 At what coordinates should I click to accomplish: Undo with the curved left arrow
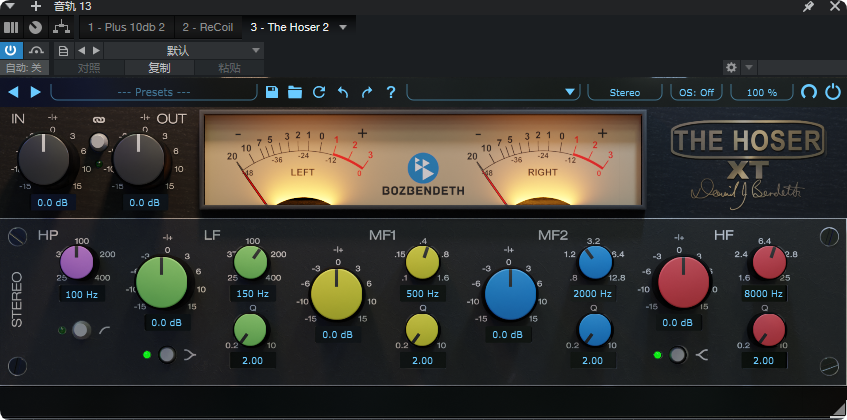click(x=342, y=92)
